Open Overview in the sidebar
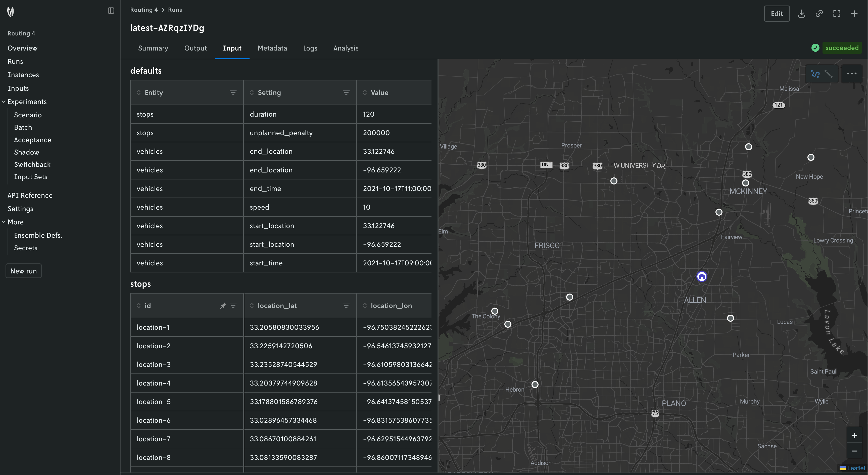 click(23, 48)
